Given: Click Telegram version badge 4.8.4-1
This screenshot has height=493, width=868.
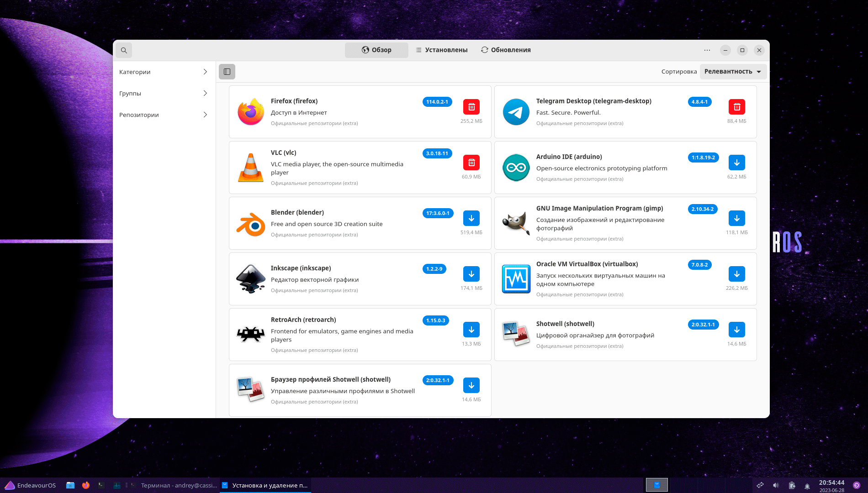Looking at the screenshot, I should tap(699, 102).
